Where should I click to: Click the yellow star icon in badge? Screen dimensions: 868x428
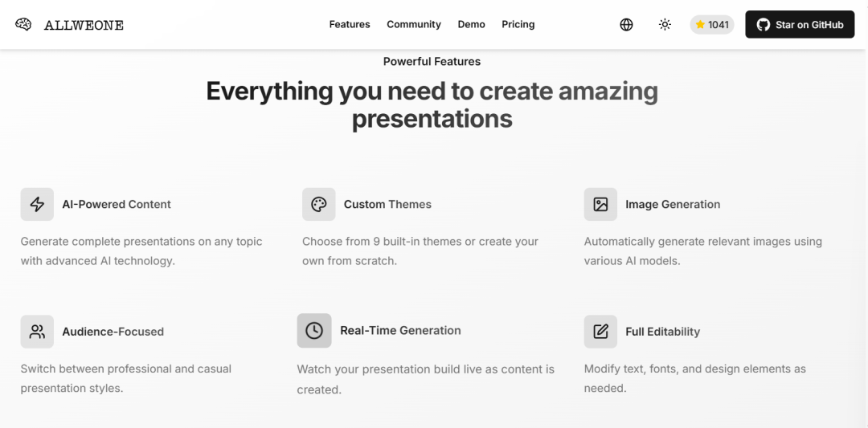[700, 24]
